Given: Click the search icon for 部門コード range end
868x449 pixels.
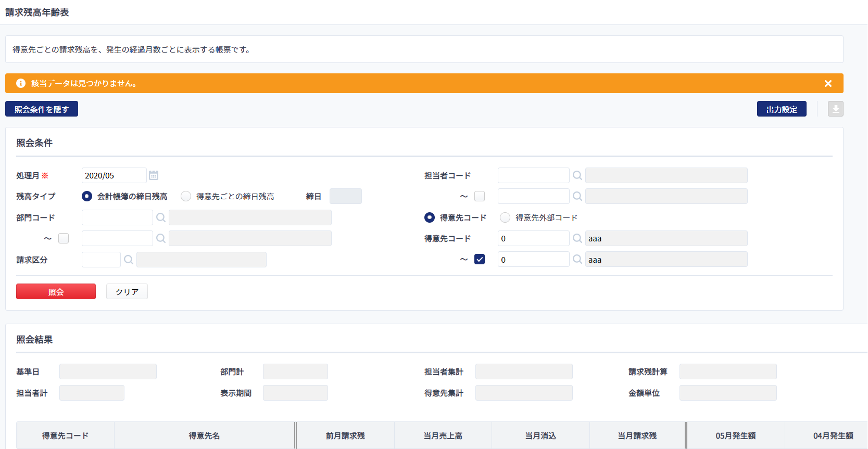Looking at the screenshot, I should pos(161,238).
